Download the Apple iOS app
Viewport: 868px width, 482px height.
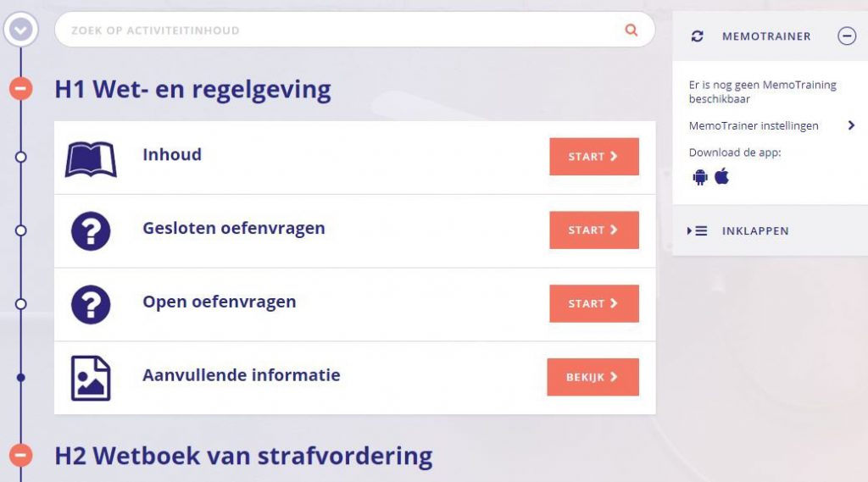tap(722, 176)
